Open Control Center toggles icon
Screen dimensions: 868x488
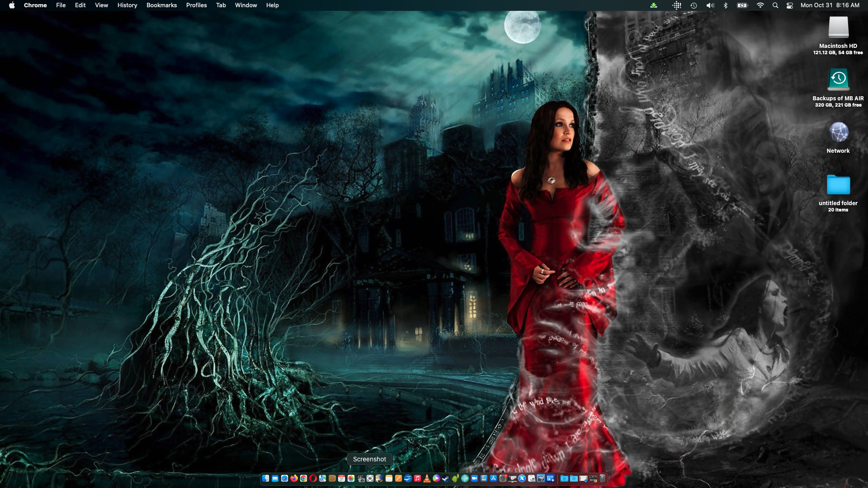point(790,5)
